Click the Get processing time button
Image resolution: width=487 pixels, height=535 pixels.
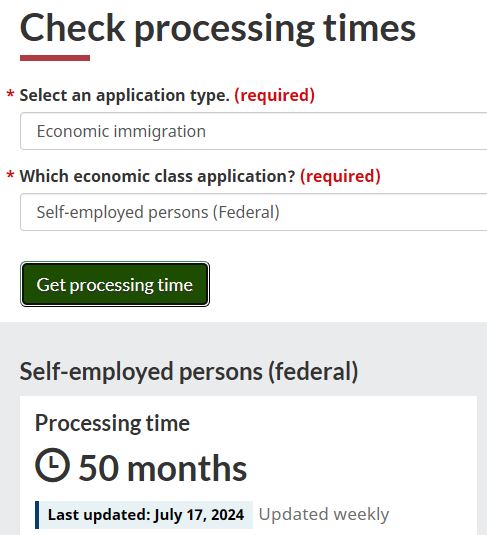[x=115, y=284]
